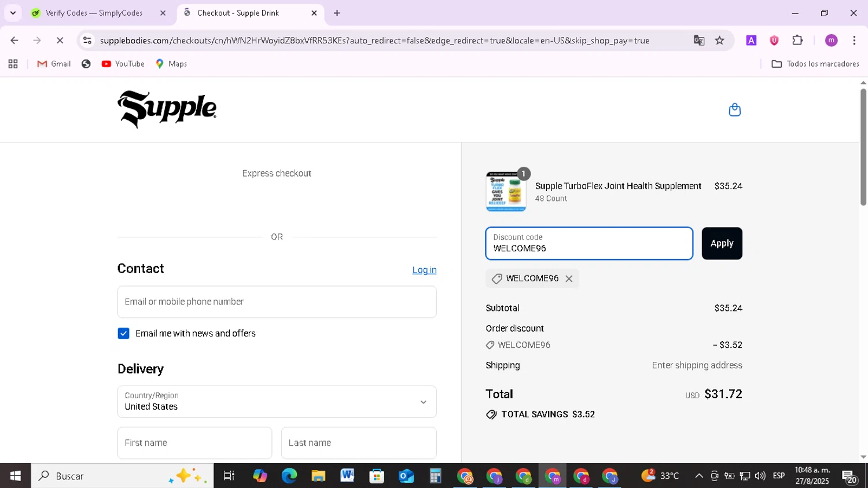Click the Email or mobile phone number field
This screenshot has height=488, width=868.
click(277, 302)
